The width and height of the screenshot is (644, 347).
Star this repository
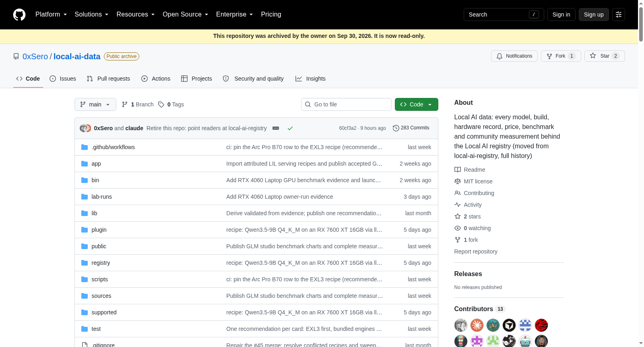[605, 56]
